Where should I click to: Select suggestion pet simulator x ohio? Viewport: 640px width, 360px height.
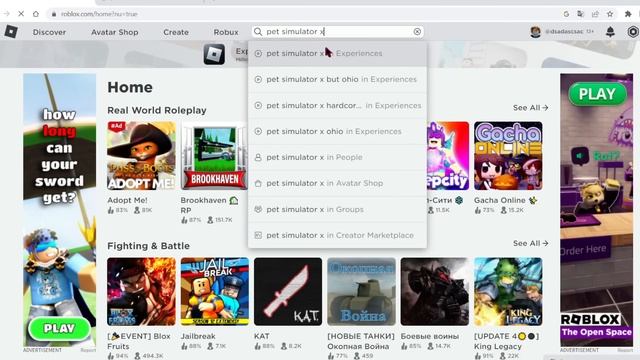click(338, 131)
